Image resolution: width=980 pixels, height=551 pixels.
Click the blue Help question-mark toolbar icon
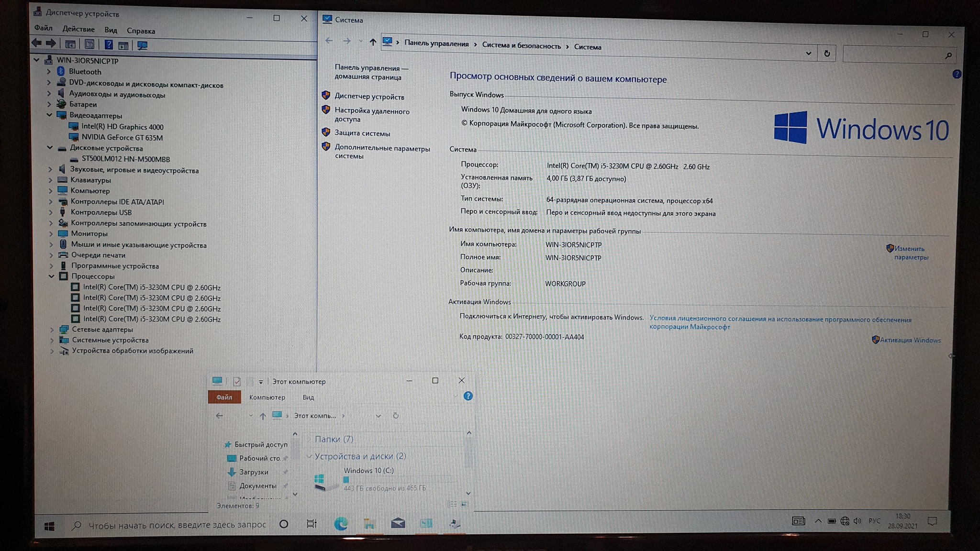click(109, 44)
